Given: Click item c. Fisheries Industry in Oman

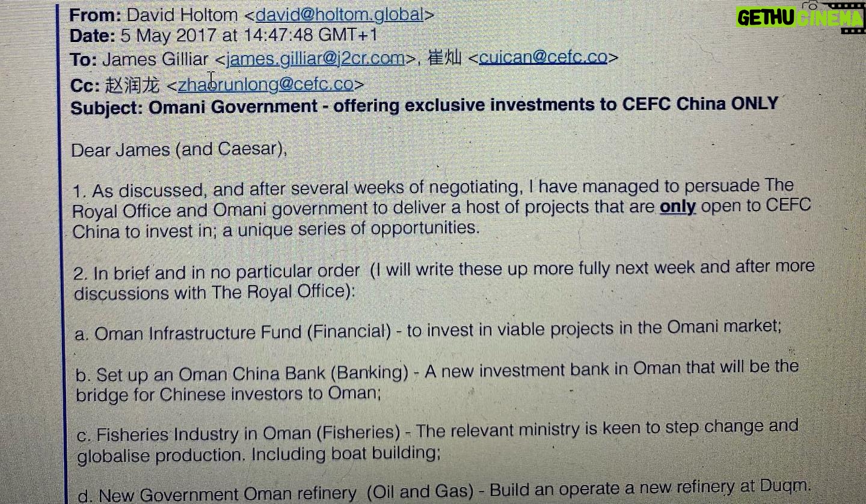Looking at the screenshot, I should (437, 440).
